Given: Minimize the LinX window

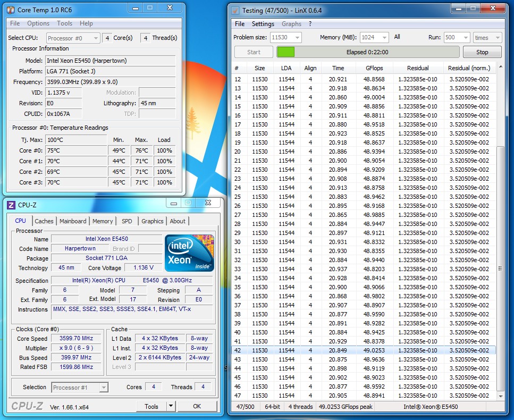Looking at the screenshot, I should (x=459, y=8).
